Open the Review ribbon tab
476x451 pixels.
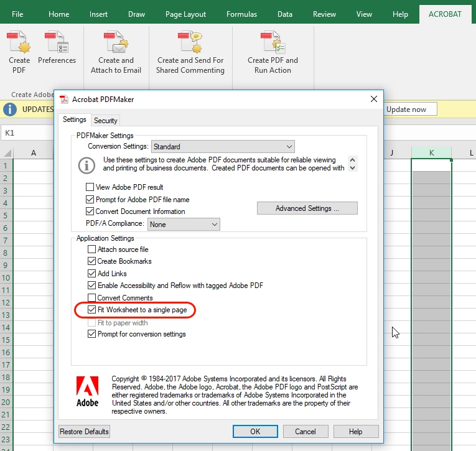click(324, 14)
